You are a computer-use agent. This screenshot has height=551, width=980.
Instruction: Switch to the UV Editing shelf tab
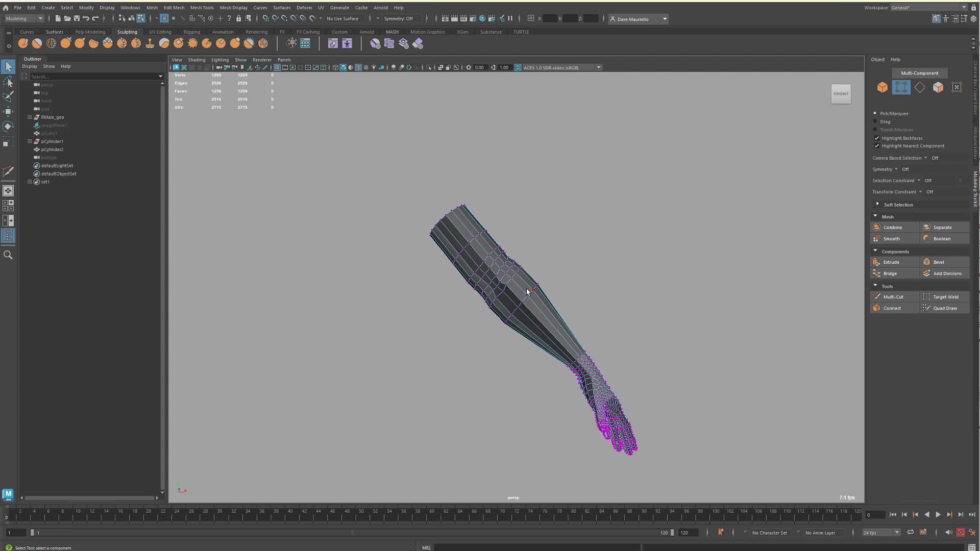tap(160, 32)
